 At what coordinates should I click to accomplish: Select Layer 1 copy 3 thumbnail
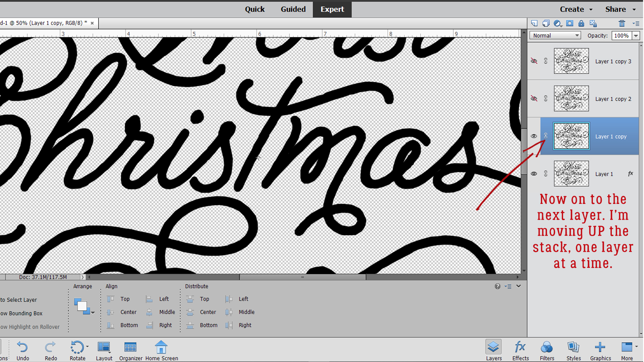point(571,61)
